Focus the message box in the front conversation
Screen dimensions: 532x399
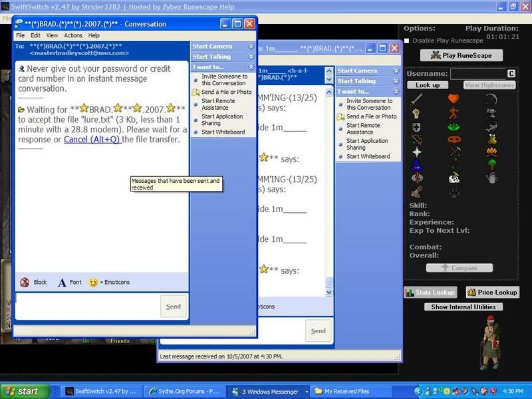pos(88,307)
